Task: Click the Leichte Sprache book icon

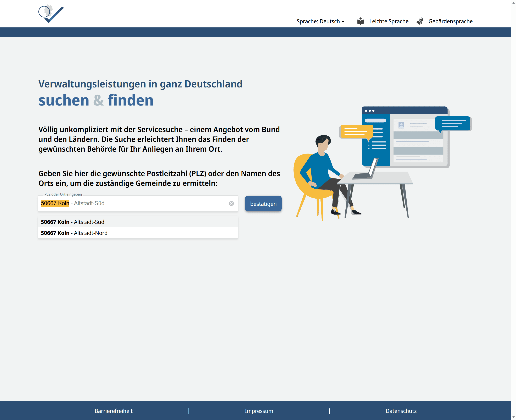Action: click(360, 21)
